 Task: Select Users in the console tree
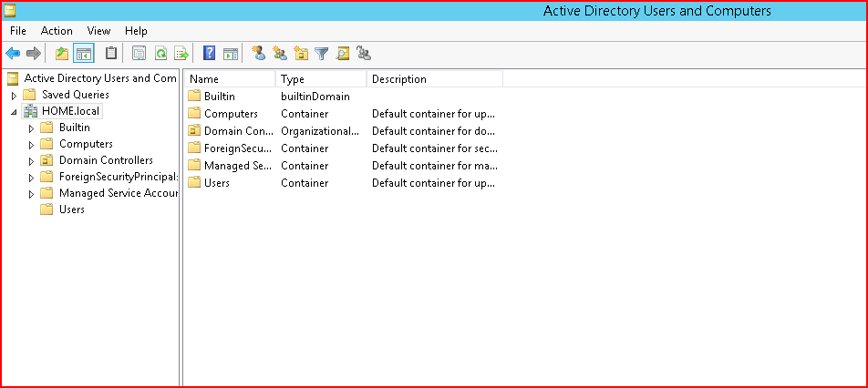point(71,209)
